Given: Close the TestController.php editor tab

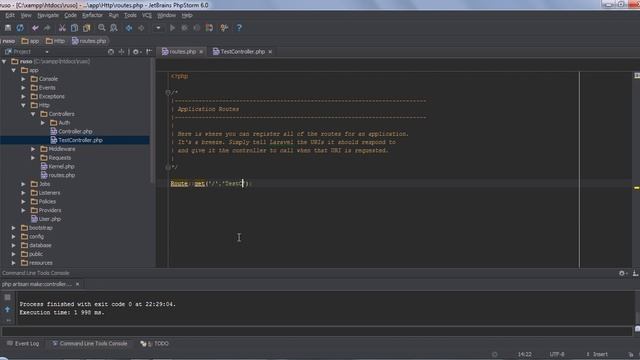Looking at the screenshot, I should click(270, 52).
